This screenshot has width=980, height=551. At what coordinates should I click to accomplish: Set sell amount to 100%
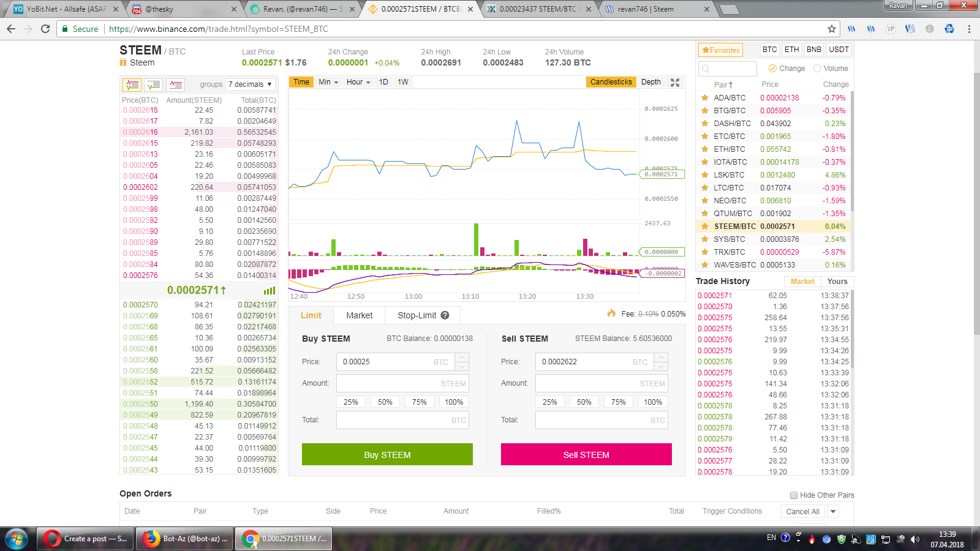pyautogui.click(x=653, y=402)
